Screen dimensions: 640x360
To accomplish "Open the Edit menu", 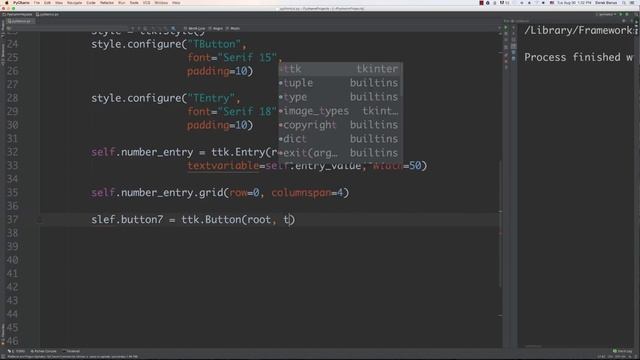I will tap(47, 3).
